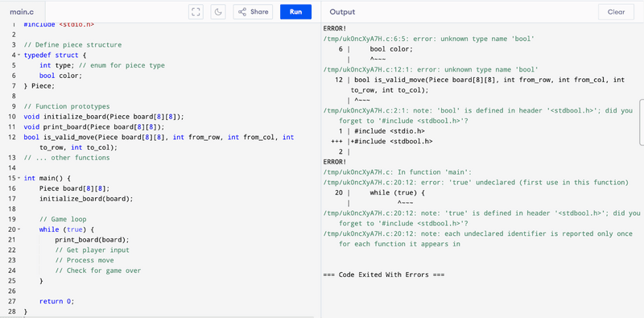Select the Output panel tab

click(x=342, y=12)
